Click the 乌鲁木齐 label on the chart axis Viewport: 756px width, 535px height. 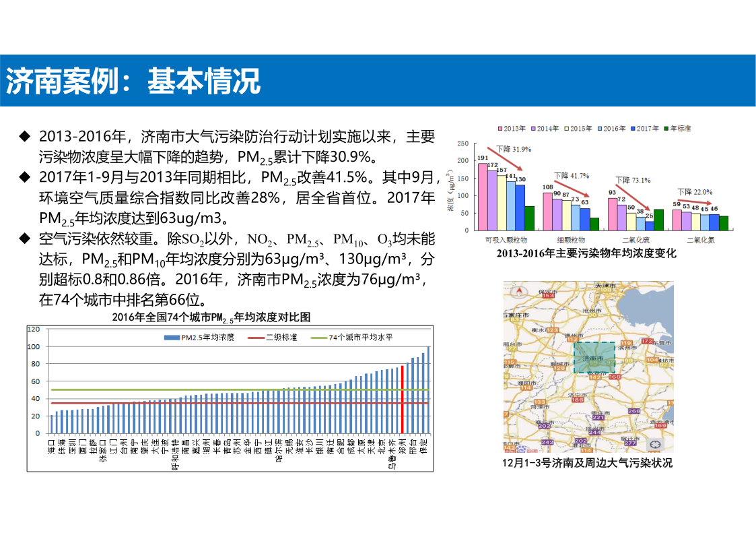tap(392, 453)
